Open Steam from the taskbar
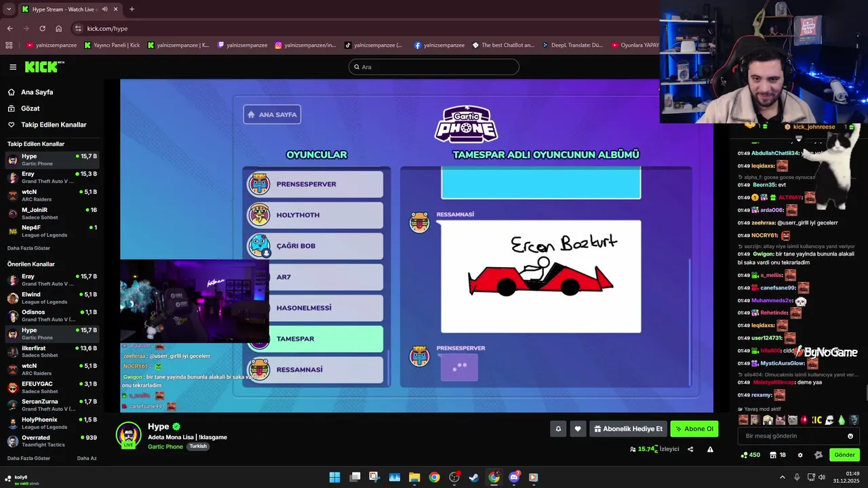Image resolution: width=868 pixels, height=488 pixels. tap(474, 477)
